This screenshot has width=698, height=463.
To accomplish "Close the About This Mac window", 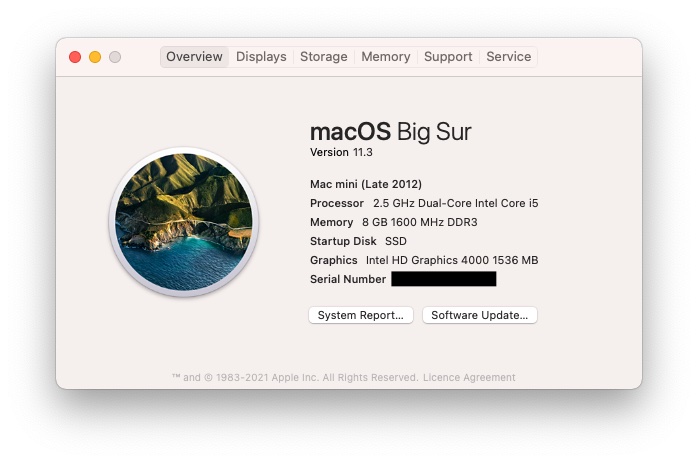I will (x=75, y=57).
